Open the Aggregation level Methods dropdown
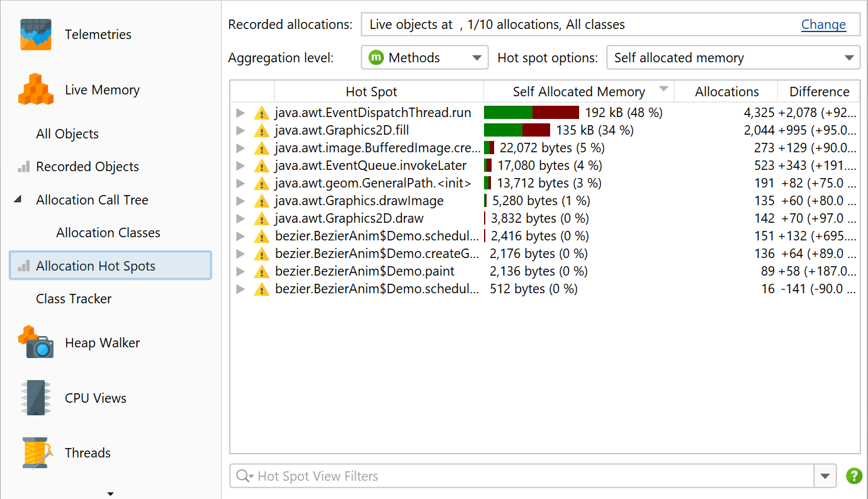Image resolution: width=868 pixels, height=499 pixels. [x=425, y=58]
